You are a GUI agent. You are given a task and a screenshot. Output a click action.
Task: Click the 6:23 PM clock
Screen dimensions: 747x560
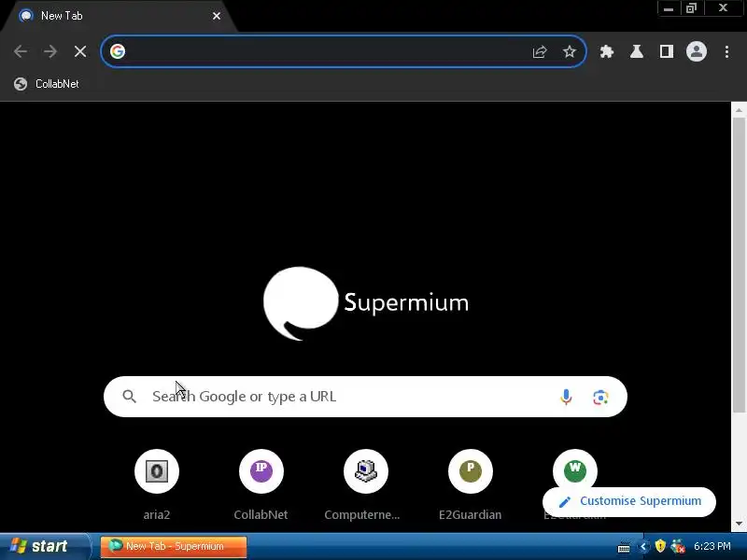coord(712,546)
